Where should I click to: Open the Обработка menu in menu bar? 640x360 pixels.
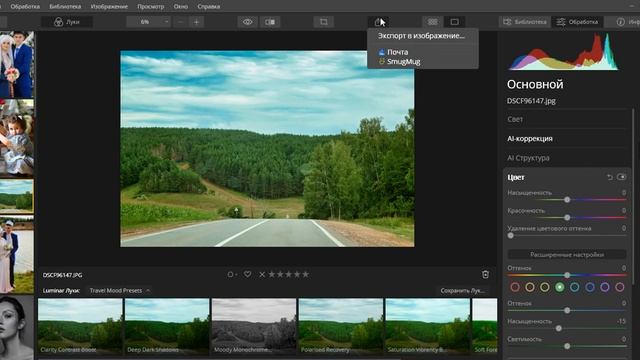[x=25, y=7]
